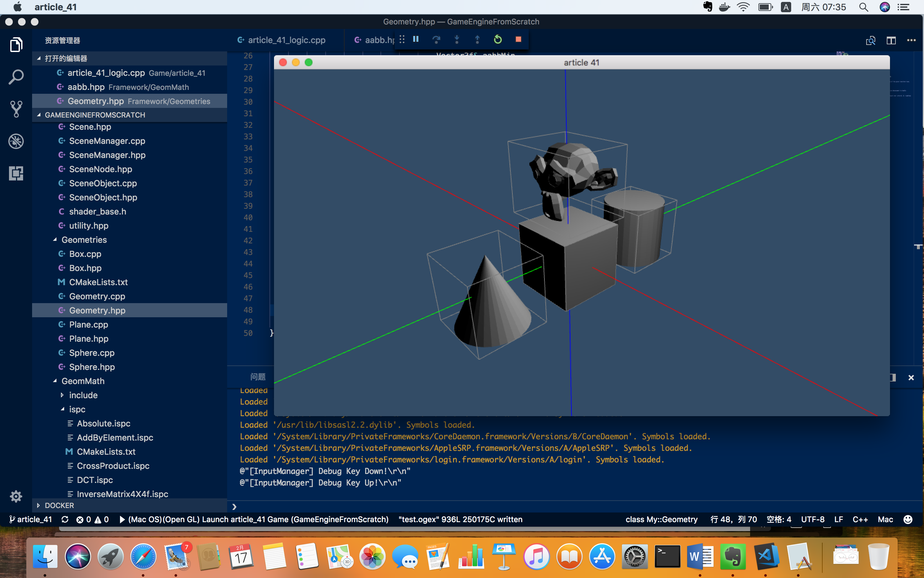924x578 pixels.
Task: Open Spotlight search in menu bar
Action: pos(864,7)
